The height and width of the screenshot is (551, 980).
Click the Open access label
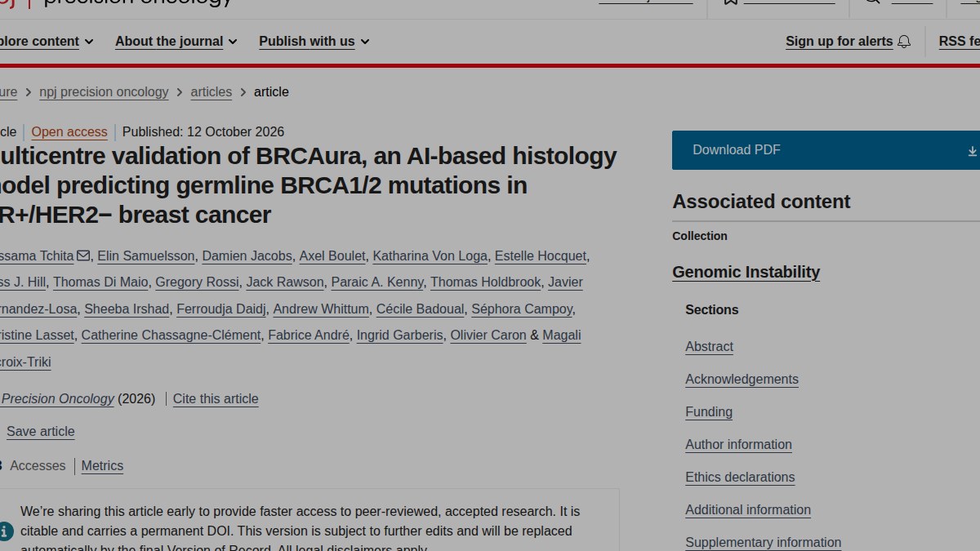coord(69,131)
